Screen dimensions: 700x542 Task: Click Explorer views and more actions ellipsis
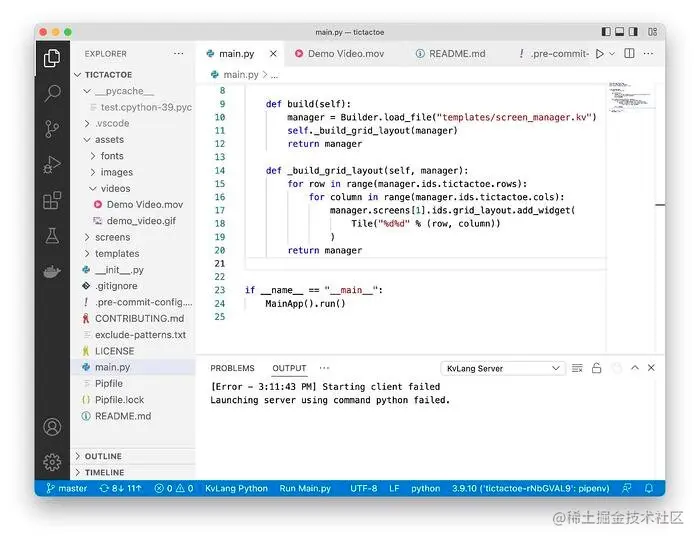[x=179, y=54]
